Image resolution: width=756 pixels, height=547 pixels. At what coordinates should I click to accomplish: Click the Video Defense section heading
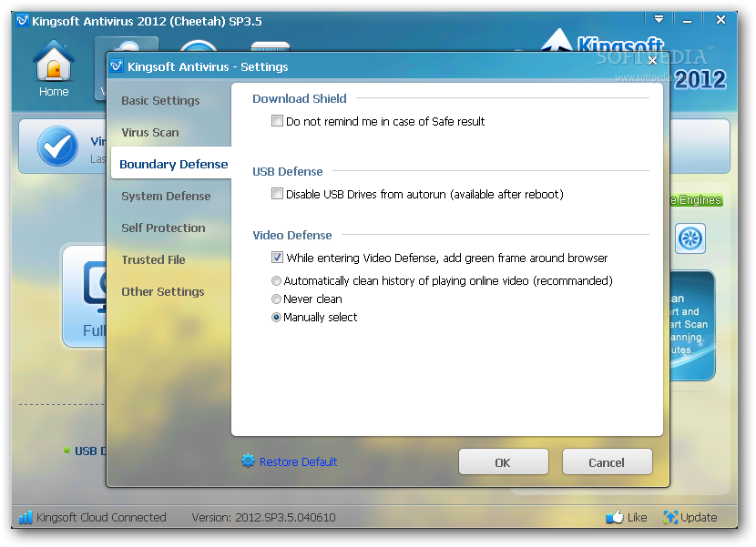292,235
